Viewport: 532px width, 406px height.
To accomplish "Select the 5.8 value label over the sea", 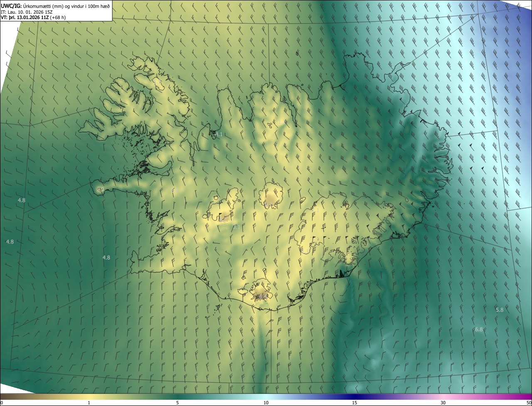I will coord(500,310).
